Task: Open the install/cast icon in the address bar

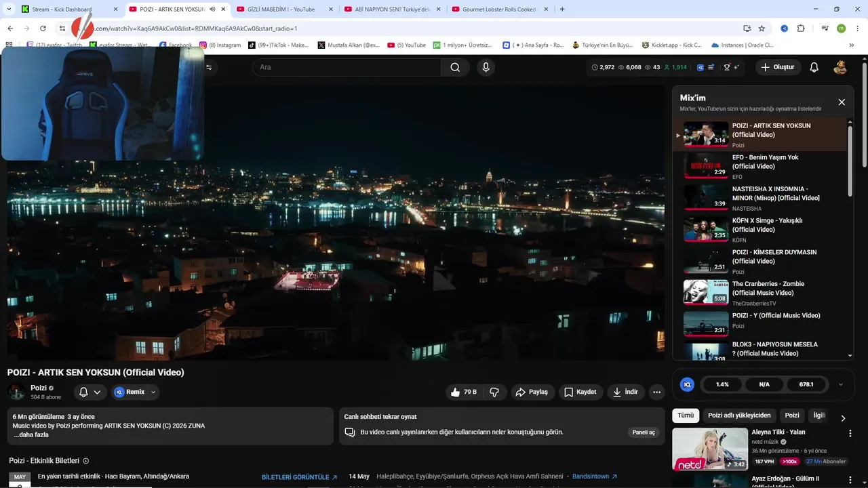Action: click(747, 28)
